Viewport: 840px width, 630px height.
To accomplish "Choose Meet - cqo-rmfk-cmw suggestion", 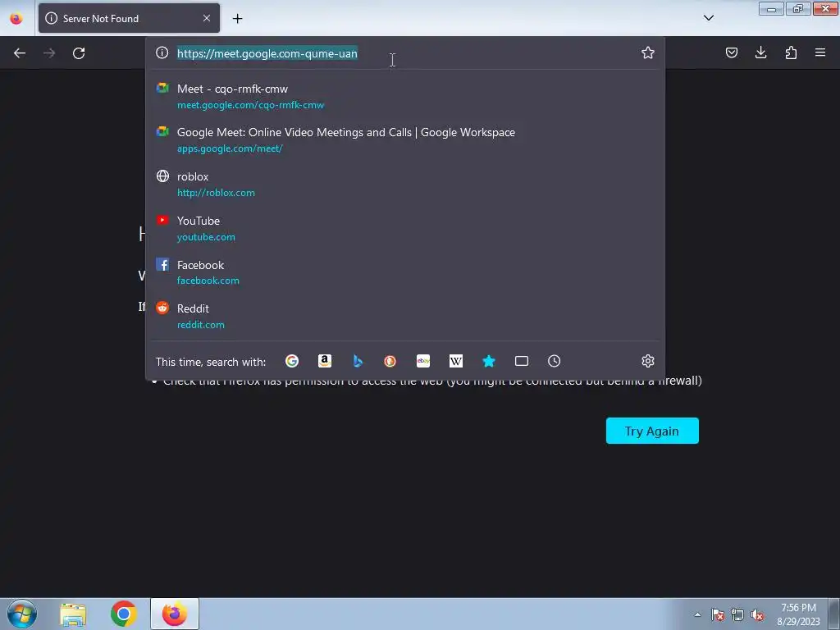I will click(x=404, y=97).
